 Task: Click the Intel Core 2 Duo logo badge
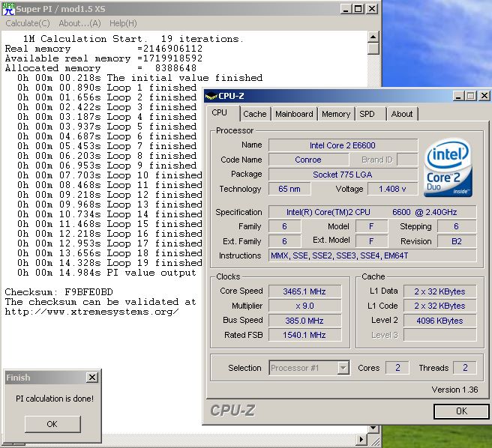448,168
